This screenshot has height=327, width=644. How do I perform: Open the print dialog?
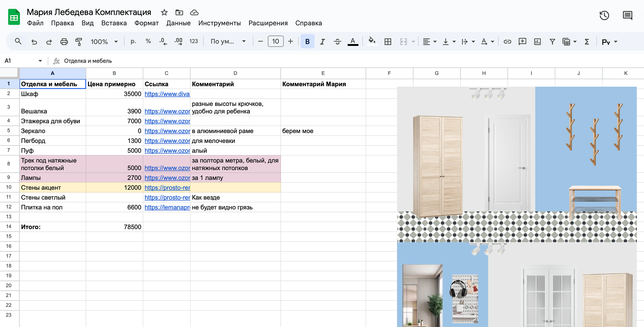coord(64,41)
